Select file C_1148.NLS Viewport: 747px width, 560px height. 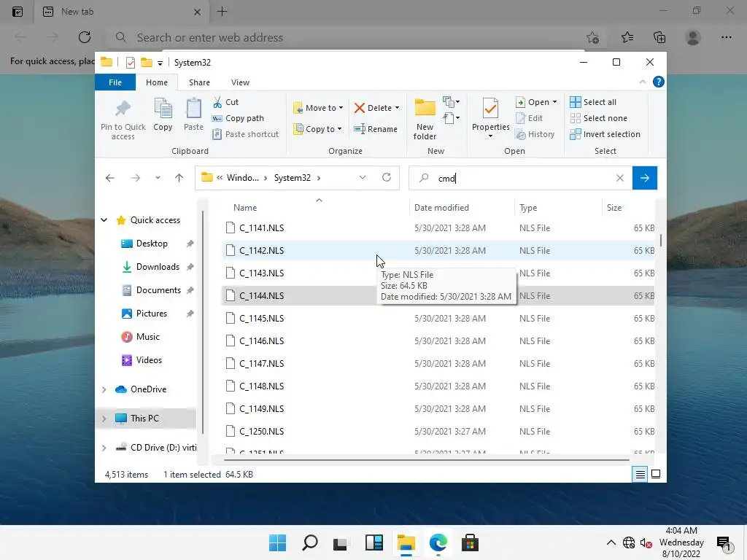click(262, 386)
